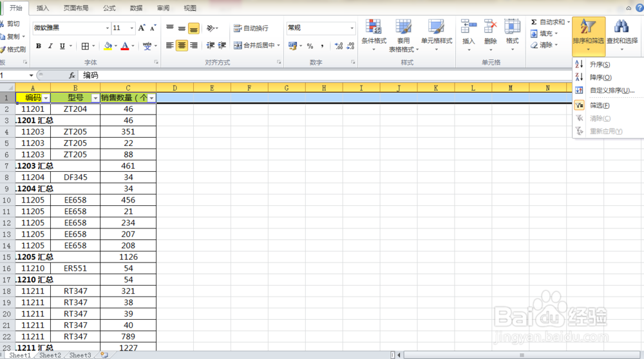Align text to top
This screenshot has height=359, width=644.
169,28
